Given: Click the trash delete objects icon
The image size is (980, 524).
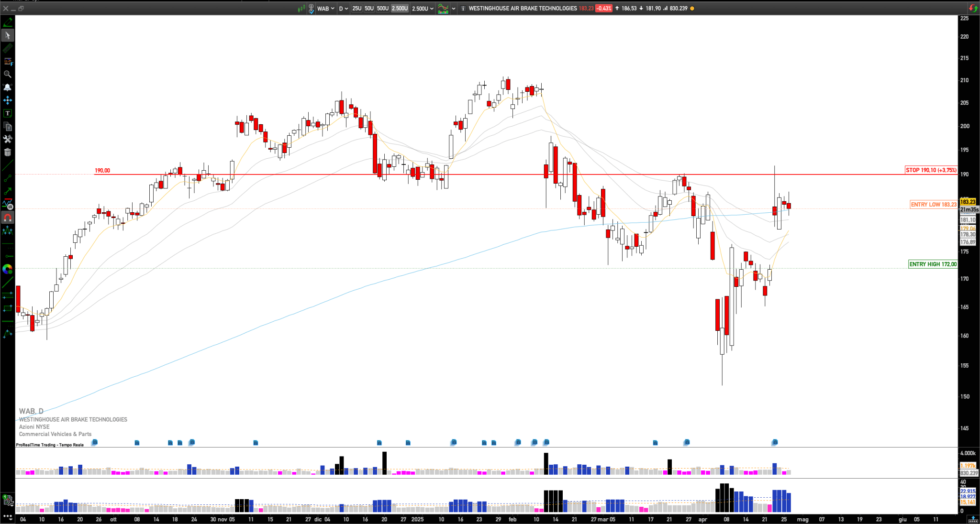Looking at the screenshot, I should click(8, 153).
